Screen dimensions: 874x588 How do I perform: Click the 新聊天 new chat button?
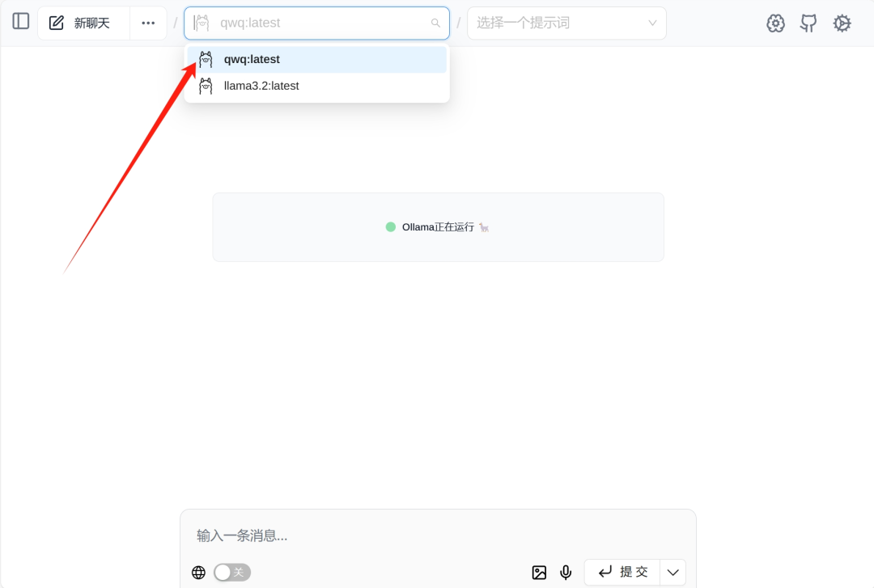tap(91, 21)
